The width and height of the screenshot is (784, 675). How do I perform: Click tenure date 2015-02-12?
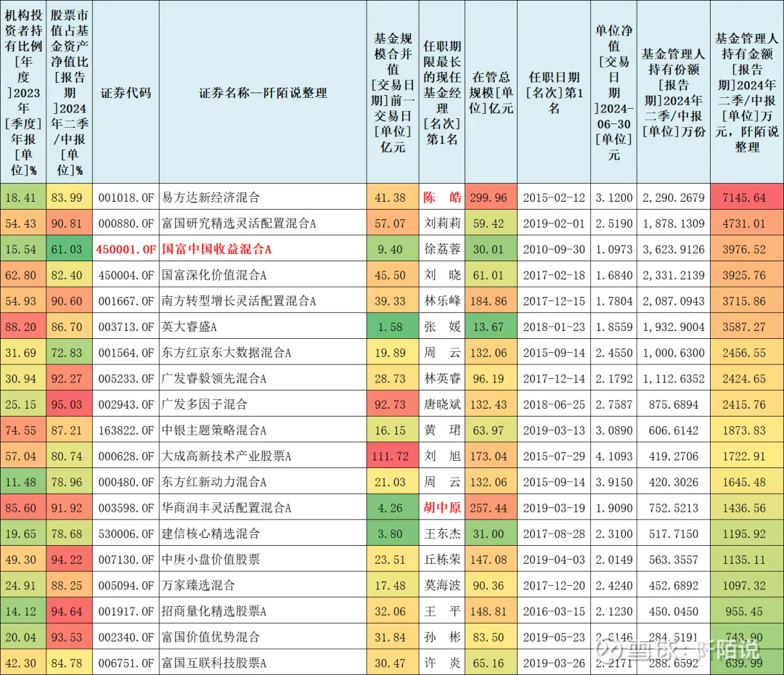coord(554,197)
